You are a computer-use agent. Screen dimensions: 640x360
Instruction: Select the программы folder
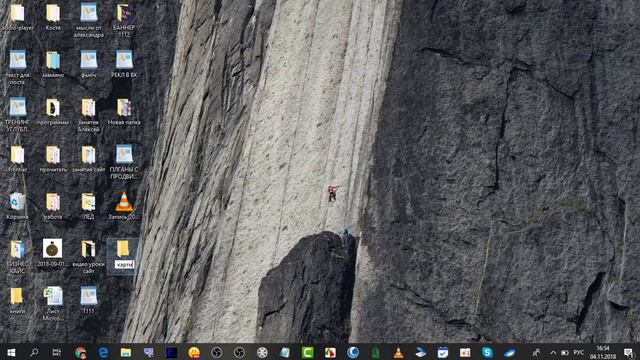click(x=53, y=111)
